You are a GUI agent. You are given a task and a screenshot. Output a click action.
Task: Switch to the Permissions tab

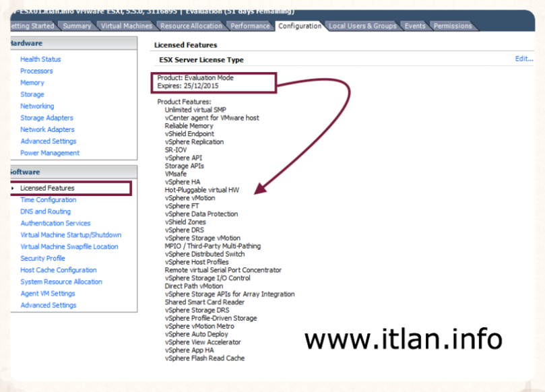(x=452, y=26)
